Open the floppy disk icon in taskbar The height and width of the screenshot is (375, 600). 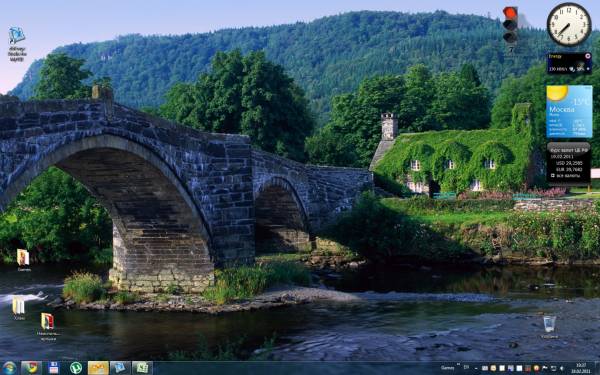pos(54,368)
